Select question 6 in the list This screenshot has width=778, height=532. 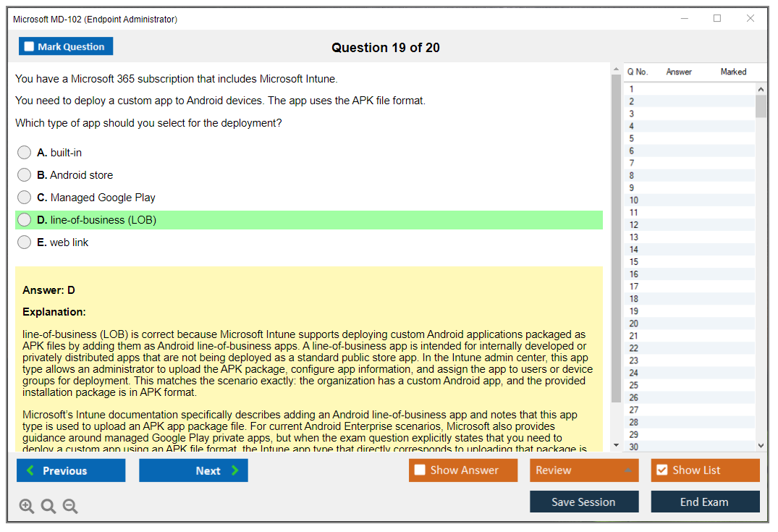coord(690,151)
